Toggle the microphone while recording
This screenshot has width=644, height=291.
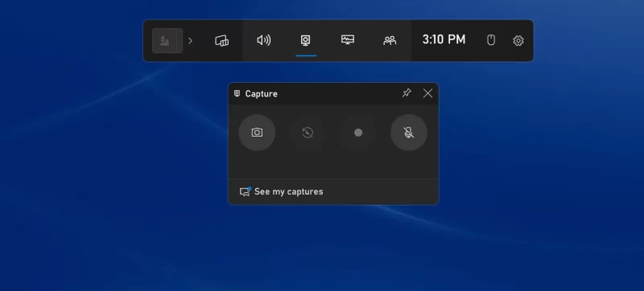[409, 133]
